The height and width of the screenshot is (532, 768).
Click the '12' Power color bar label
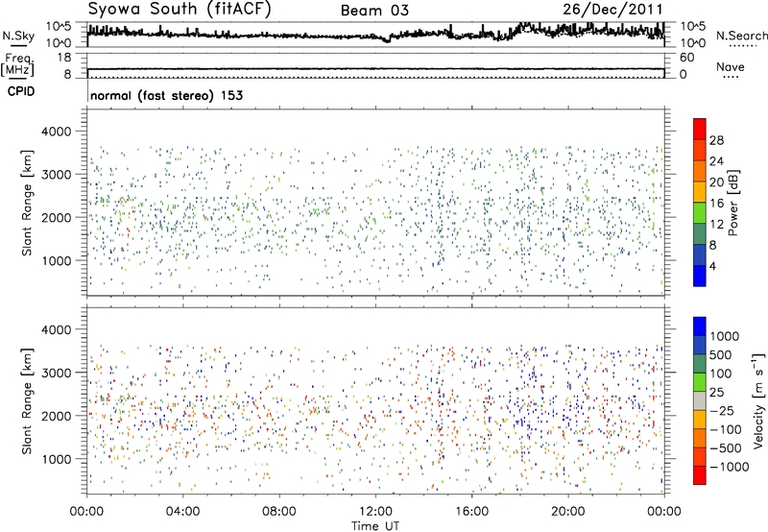pyautogui.click(x=716, y=225)
